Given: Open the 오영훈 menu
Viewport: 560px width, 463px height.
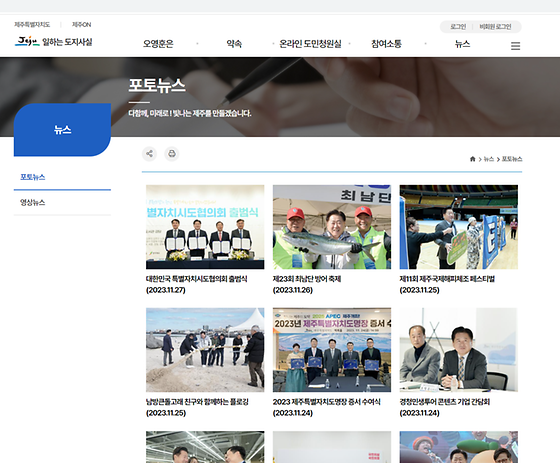Looking at the screenshot, I should click(158, 44).
